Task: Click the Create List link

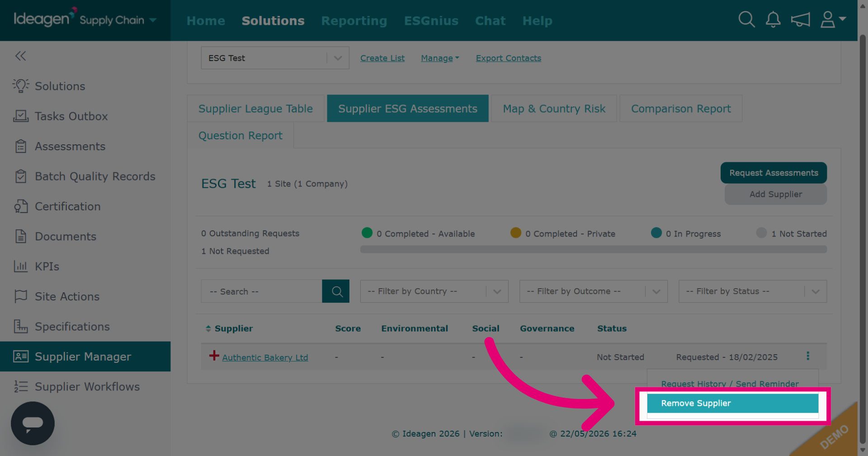Action: click(382, 58)
